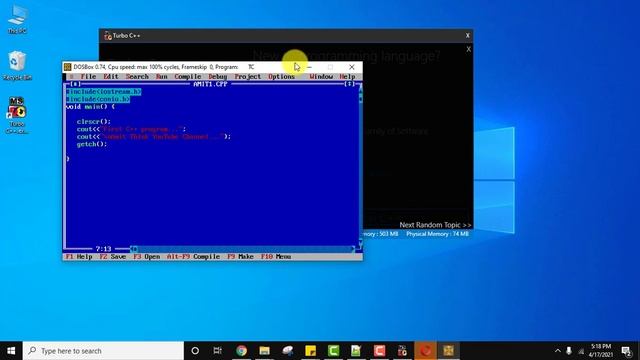This screenshot has width=640, height=360.
Task: Open the Options menu
Action: tap(281, 76)
